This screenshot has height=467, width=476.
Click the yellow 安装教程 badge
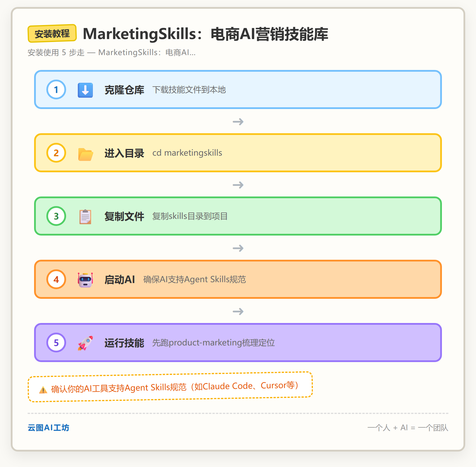[52, 34]
